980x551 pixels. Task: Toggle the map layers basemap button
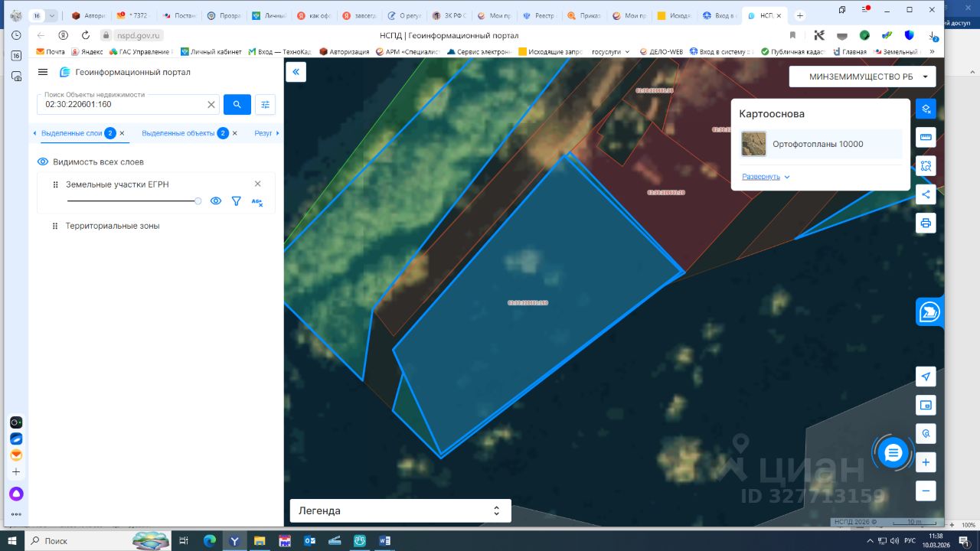coord(926,109)
